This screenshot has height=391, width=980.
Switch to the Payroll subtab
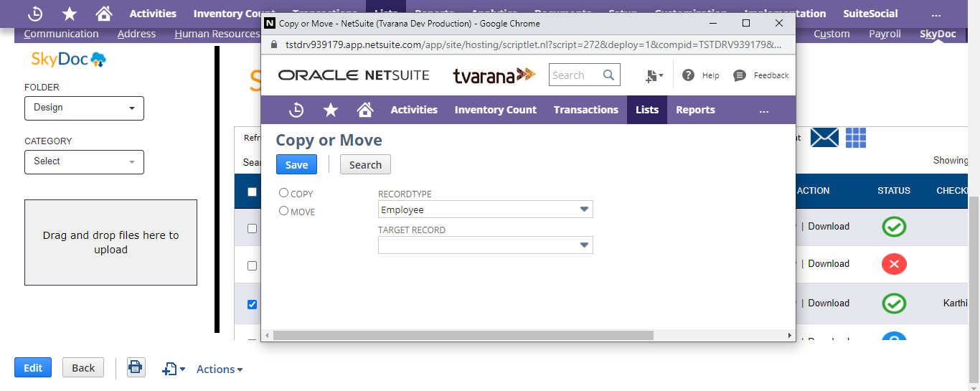885,34
